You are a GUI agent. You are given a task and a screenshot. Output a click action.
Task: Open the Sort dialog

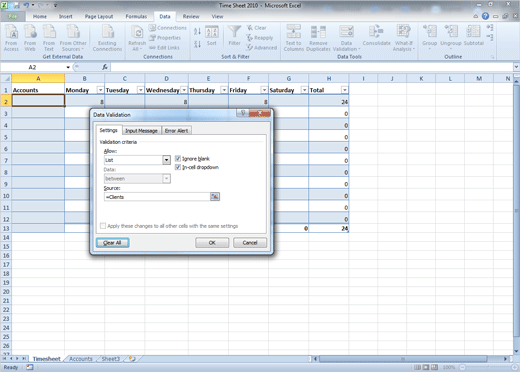tap(212, 36)
